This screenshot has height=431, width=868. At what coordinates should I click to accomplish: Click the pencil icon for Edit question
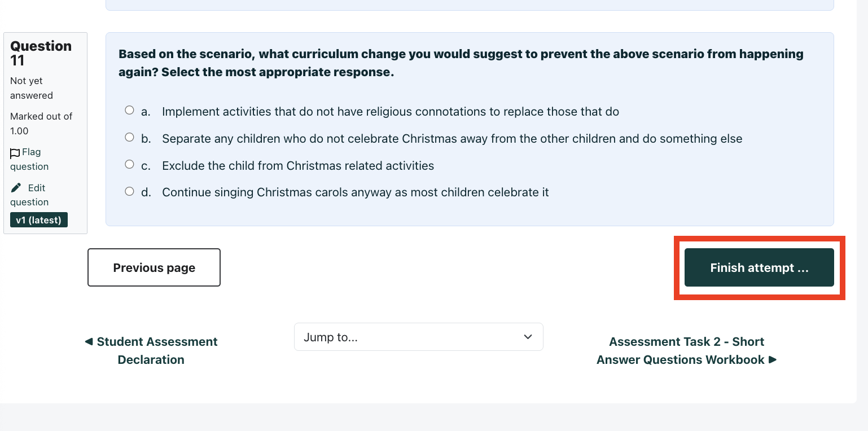[x=16, y=188]
